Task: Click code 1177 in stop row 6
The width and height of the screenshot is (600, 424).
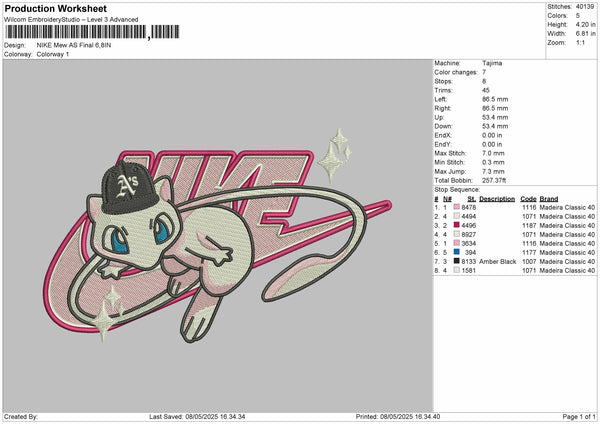Action: pyautogui.click(x=529, y=252)
